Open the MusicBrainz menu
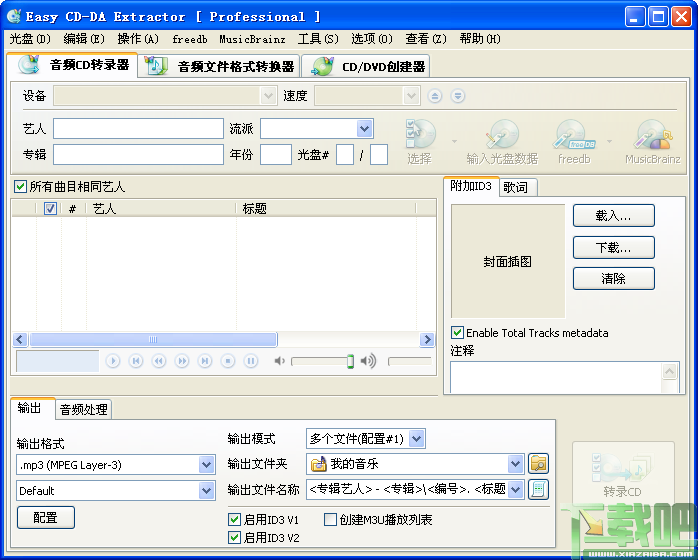This screenshot has width=698, height=560. [x=252, y=39]
